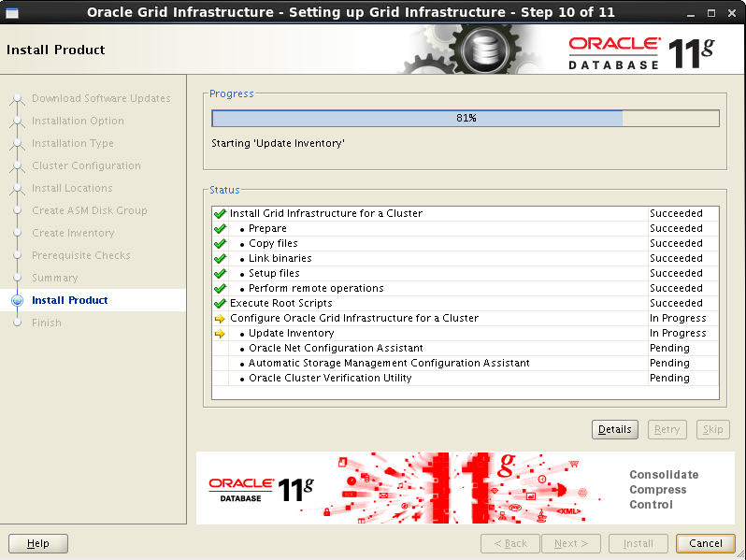Click the Install button
Viewport: 746px width, 560px height.
[x=638, y=543]
